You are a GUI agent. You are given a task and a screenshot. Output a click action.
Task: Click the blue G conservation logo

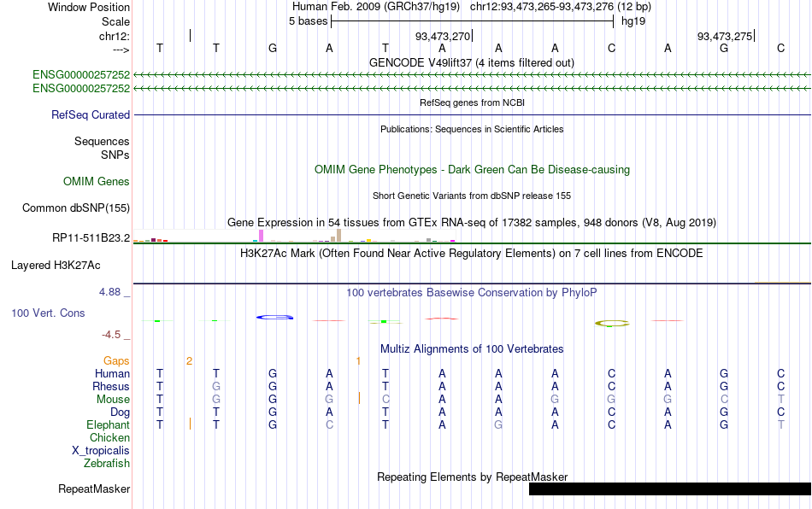[x=275, y=317]
